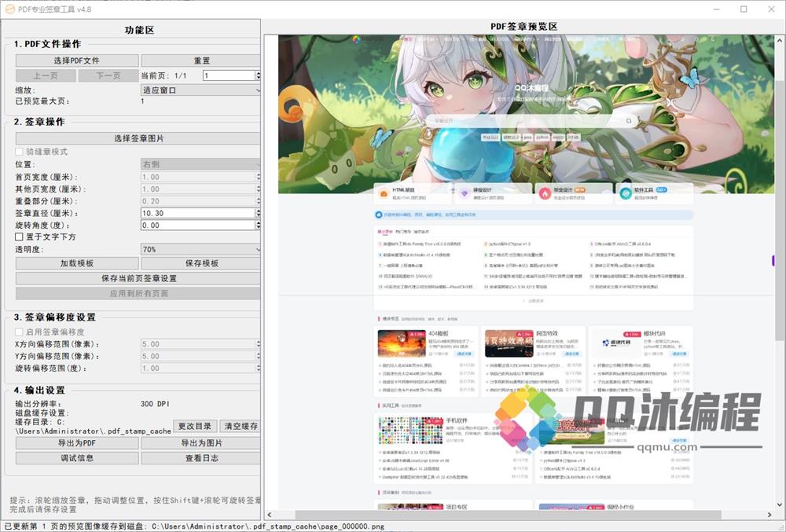The height and width of the screenshot is (532, 786).
Task: Click 导出为PDF to export as PDF
Action: tap(76, 442)
